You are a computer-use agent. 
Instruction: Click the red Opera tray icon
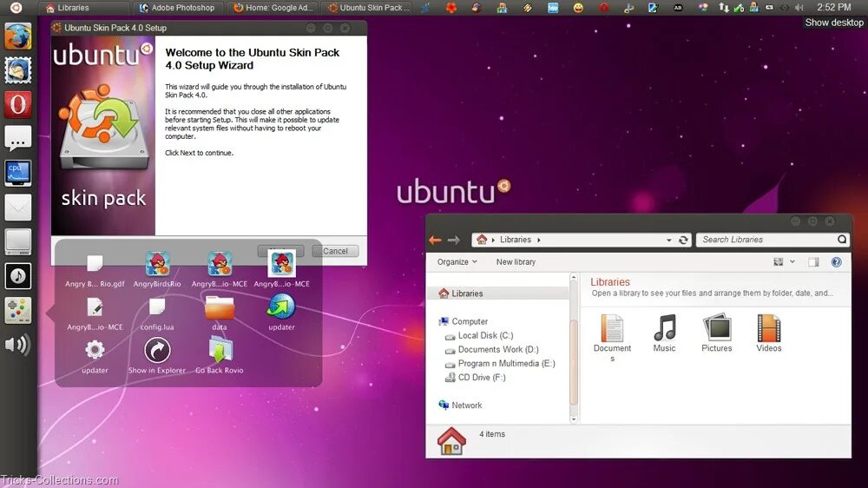pos(603,8)
